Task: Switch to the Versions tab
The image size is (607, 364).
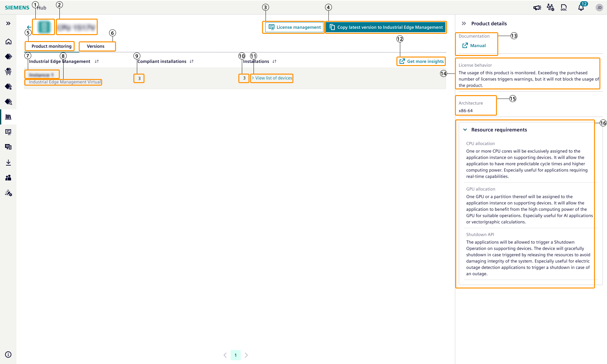Action: tap(96, 46)
